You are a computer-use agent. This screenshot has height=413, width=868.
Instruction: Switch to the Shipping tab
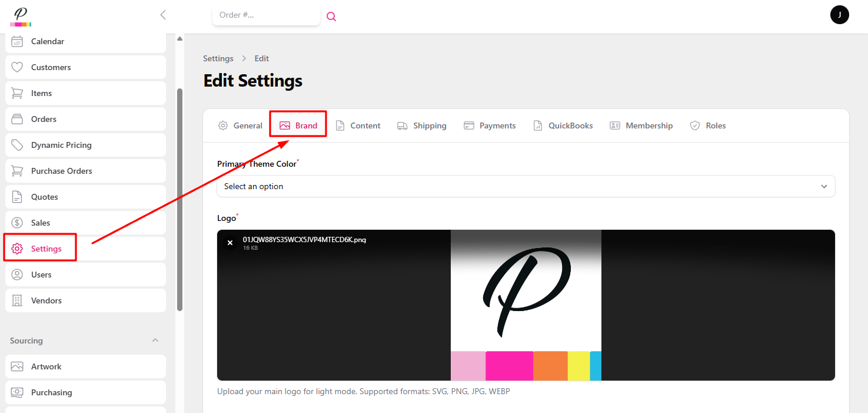click(x=421, y=125)
